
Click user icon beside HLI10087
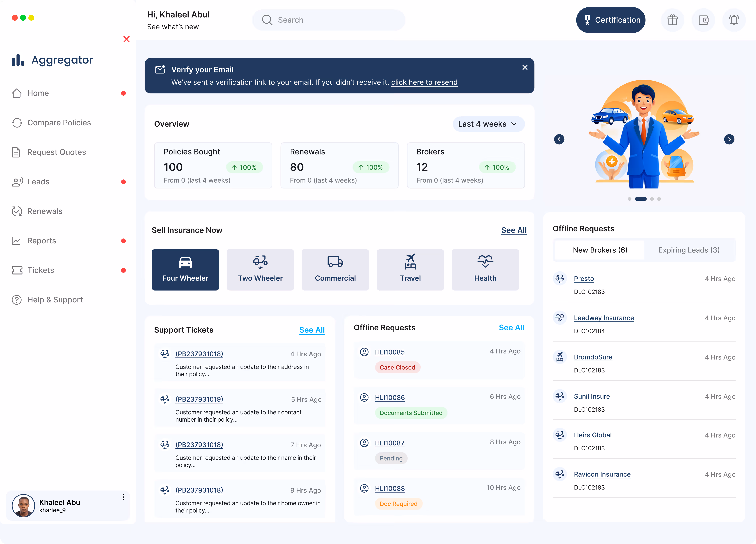tap(364, 443)
